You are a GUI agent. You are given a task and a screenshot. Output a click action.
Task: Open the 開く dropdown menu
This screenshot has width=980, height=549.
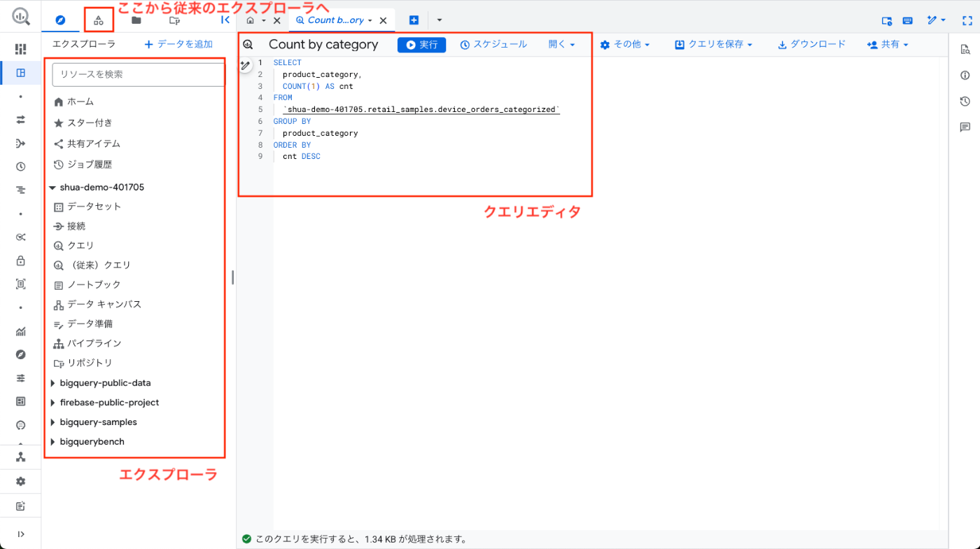(x=561, y=44)
